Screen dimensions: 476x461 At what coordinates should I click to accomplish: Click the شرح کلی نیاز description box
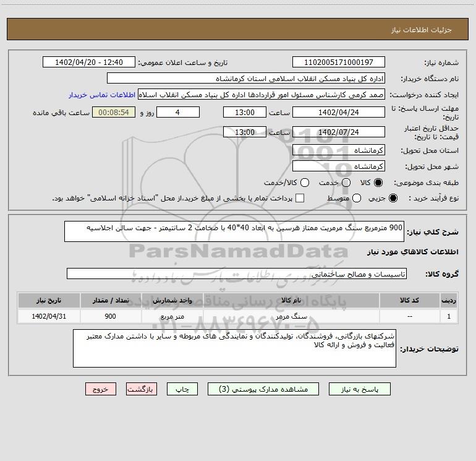click(x=234, y=231)
